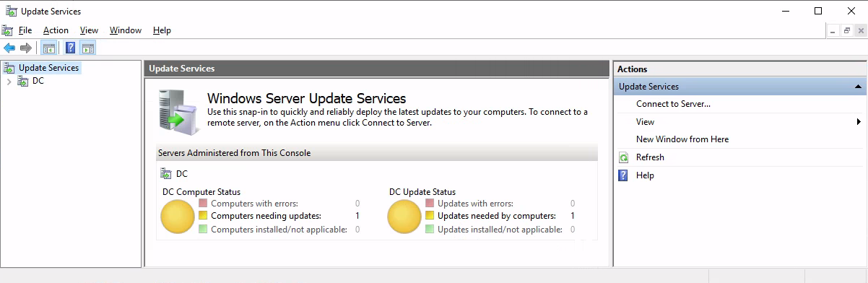Choose New Window from Here
The width and height of the screenshot is (868, 283).
pyautogui.click(x=682, y=139)
